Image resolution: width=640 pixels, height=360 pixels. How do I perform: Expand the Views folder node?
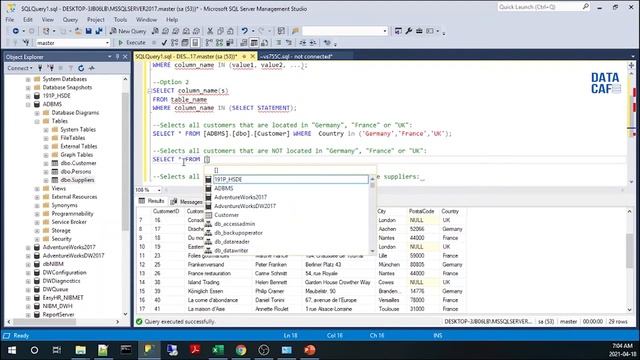(37, 189)
